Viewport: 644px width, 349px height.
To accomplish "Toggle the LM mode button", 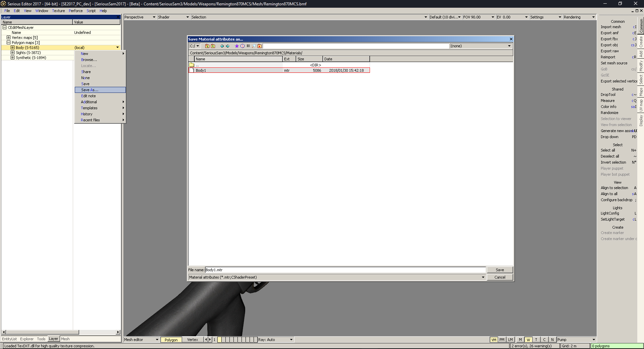I will click(x=510, y=340).
